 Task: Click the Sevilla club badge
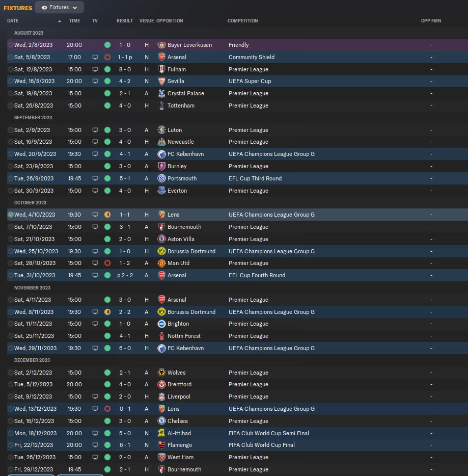[x=161, y=81]
